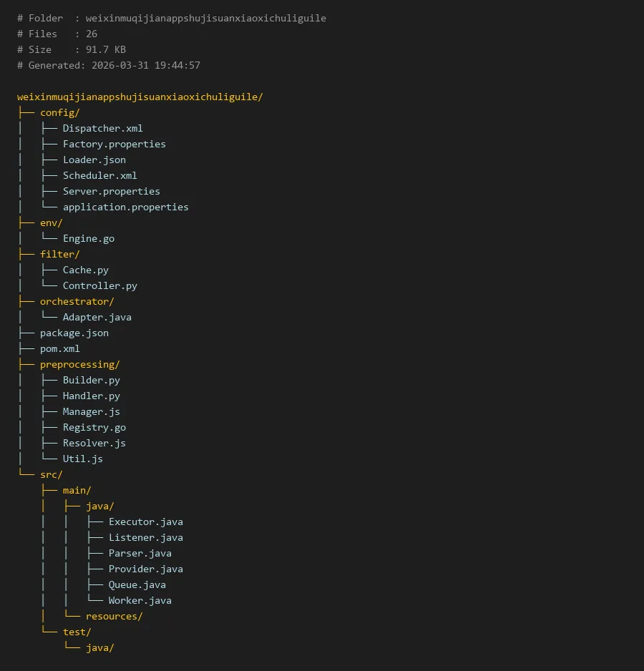Click the config/ folder entry
644x671 pixels.
tap(59, 112)
